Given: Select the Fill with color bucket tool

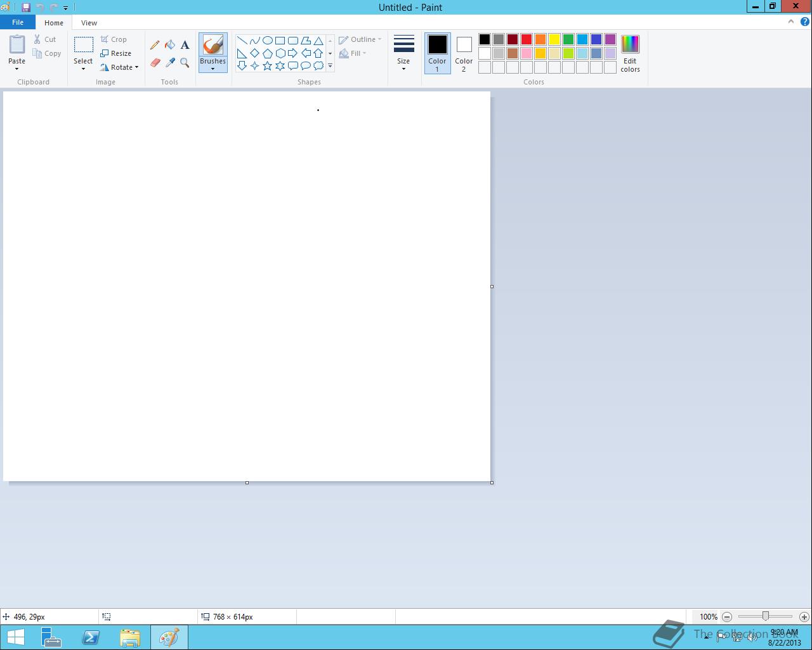Looking at the screenshot, I should coord(170,45).
